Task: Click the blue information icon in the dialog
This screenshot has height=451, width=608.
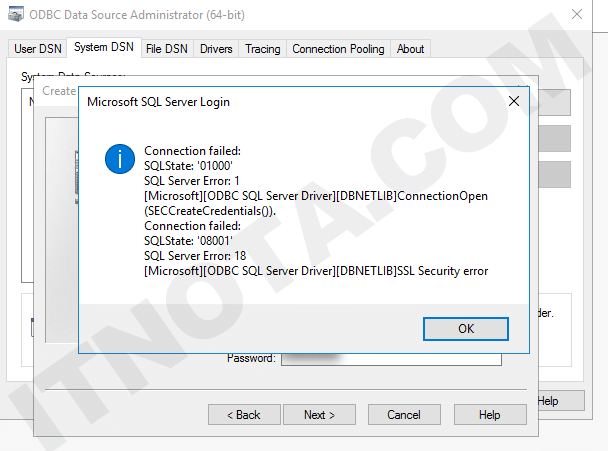Action: tap(119, 159)
